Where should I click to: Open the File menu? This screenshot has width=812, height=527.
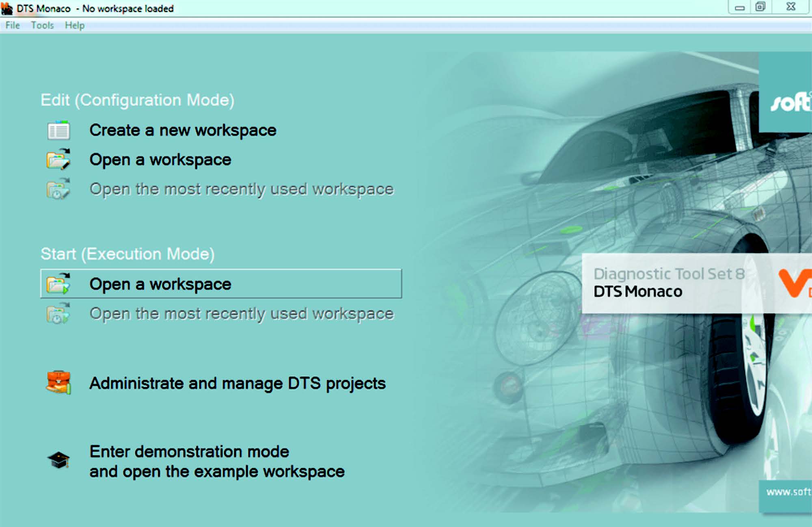pos(13,25)
